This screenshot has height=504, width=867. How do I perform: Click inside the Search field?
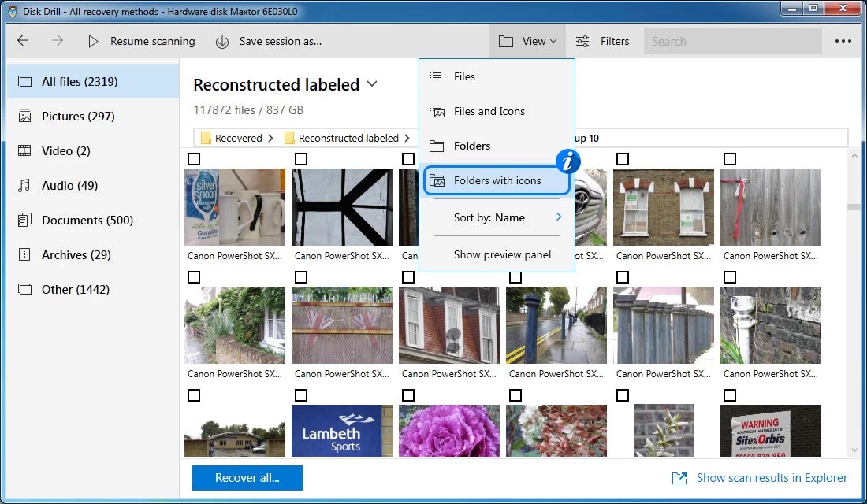(732, 42)
